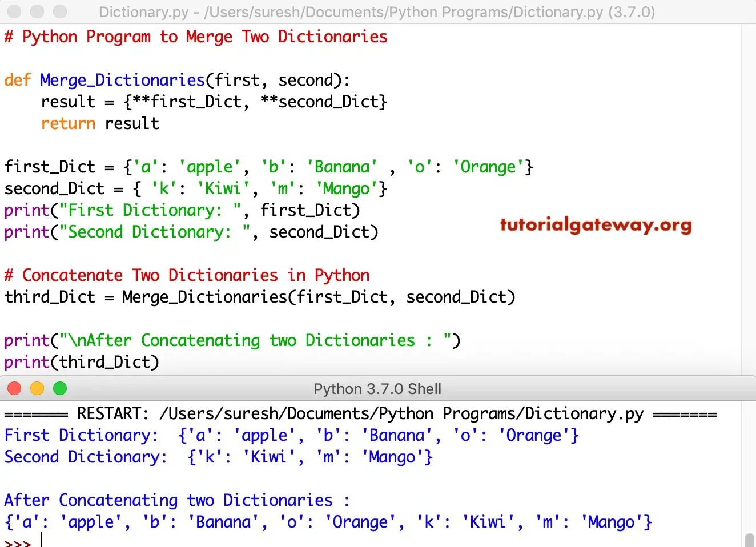Click the 'print(third_Dict)' line
Screen dimensions: 756x547
pyautogui.click(x=82, y=363)
